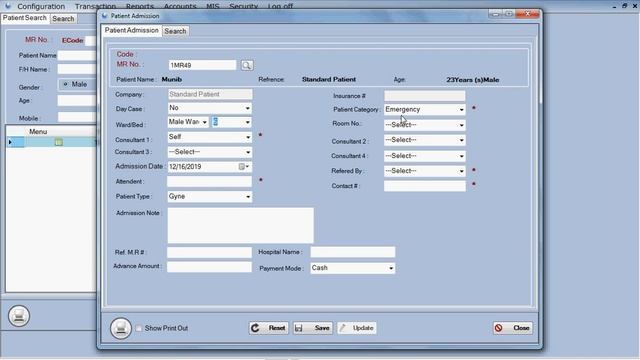
Task: Click the Age field in Patient Search window
Action: tap(77, 100)
